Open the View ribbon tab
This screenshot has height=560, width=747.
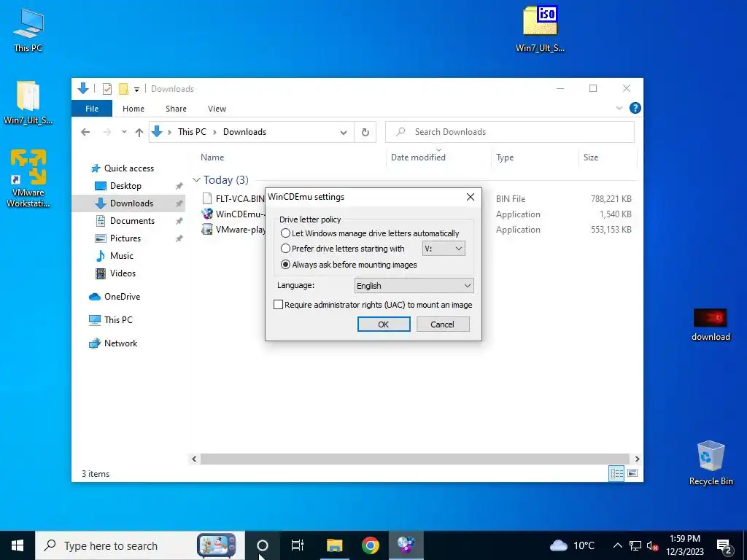point(217,109)
